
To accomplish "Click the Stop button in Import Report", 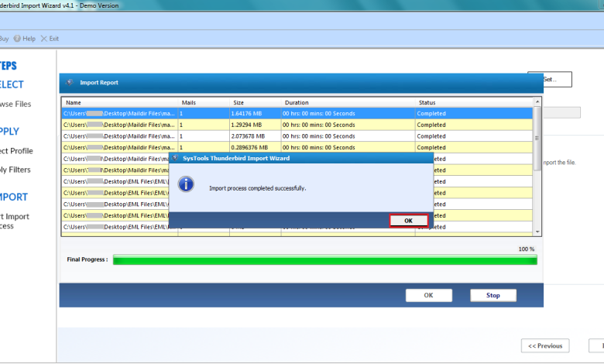I will click(493, 295).
